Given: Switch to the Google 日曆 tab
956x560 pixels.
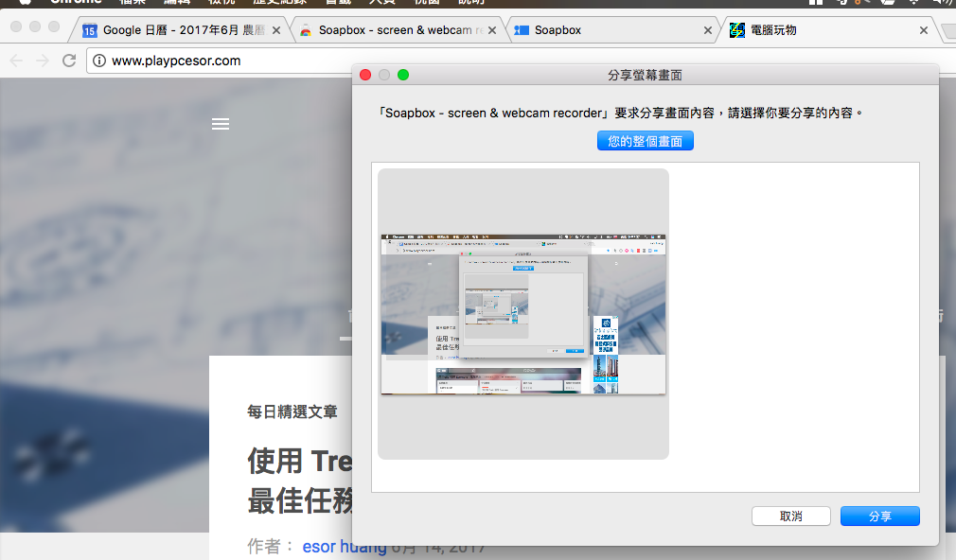Looking at the screenshot, I should coord(183,30).
